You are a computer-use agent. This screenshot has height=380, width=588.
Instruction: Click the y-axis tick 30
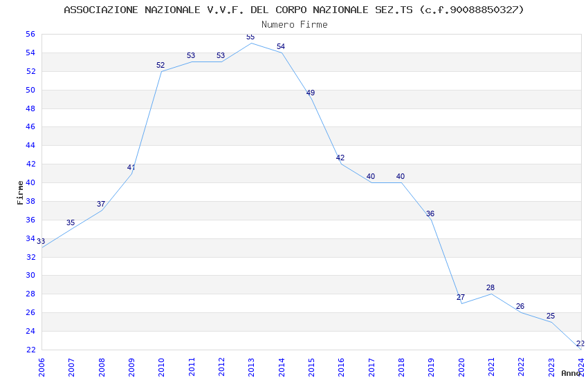pos(30,275)
